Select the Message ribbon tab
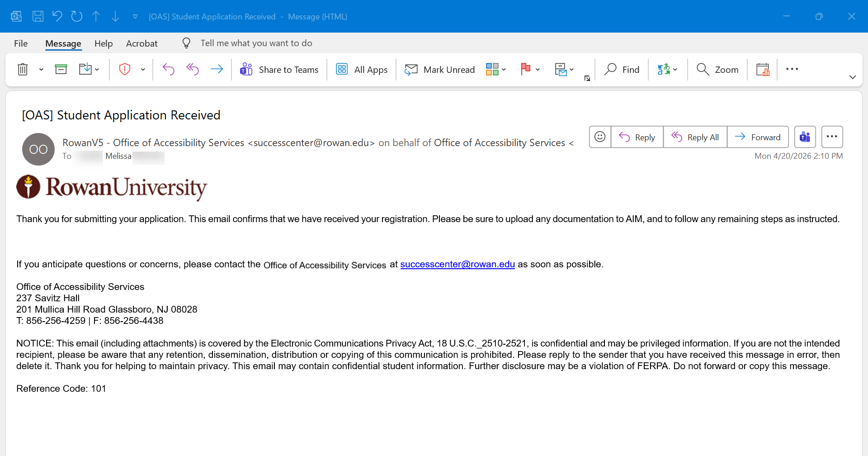The height and width of the screenshot is (456, 868). point(63,43)
